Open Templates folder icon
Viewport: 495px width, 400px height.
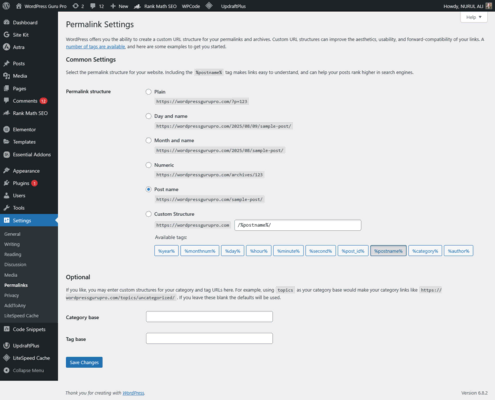coord(6,142)
